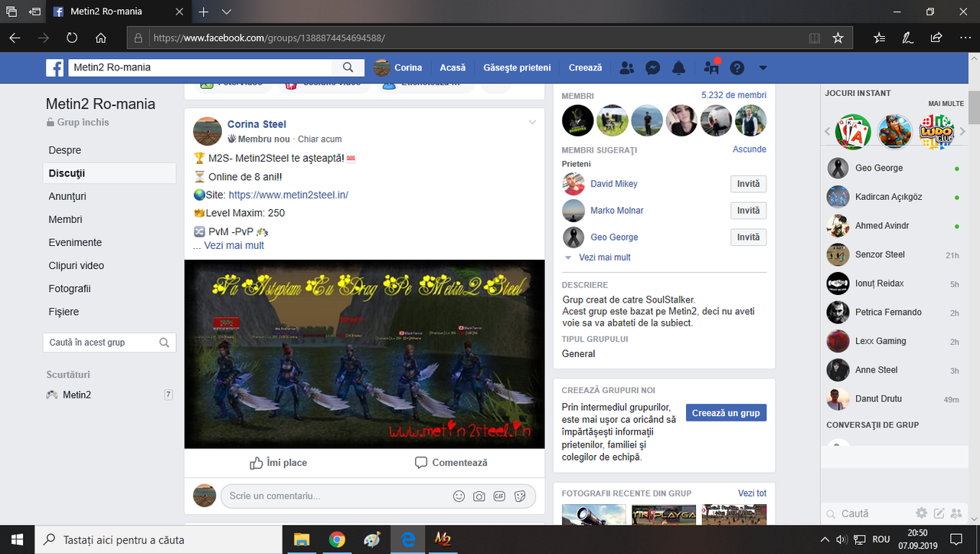Insert emoji in the comment box
Image resolution: width=980 pixels, height=554 pixels.
click(x=459, y=496)
